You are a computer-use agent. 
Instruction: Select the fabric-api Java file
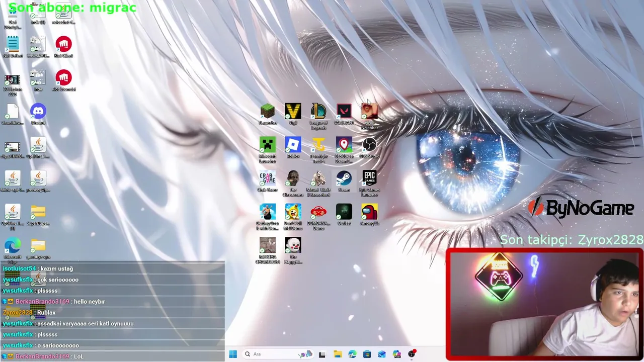point(13,178)
